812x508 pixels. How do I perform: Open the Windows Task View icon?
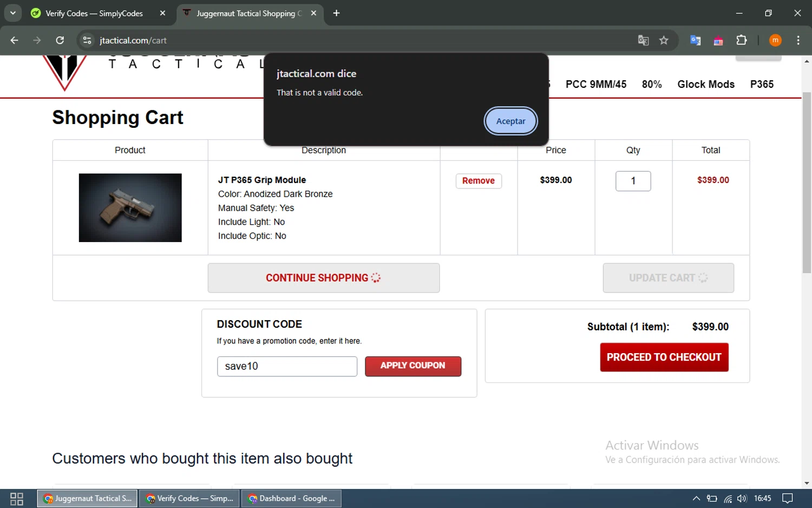tap(17, 499)
